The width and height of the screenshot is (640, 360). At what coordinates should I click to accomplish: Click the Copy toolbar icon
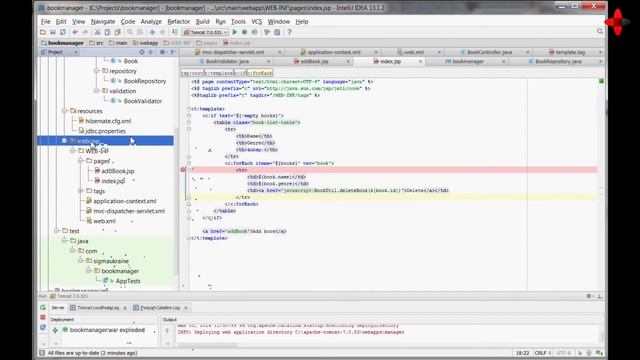click(x=107, y=32)
